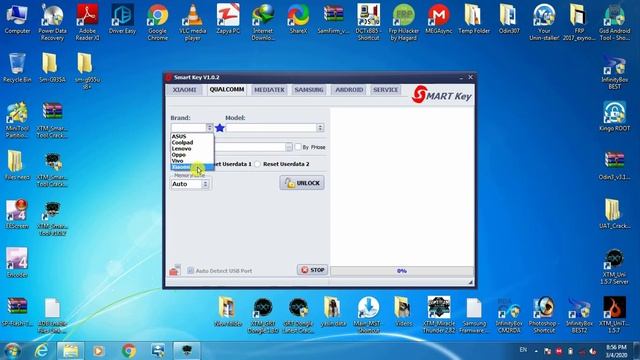Open Frp Hijacker by Hagard icon
Image resolution: width=640 pixels, height=360 pixels.
pyautogui.click(x=403, y=22)
